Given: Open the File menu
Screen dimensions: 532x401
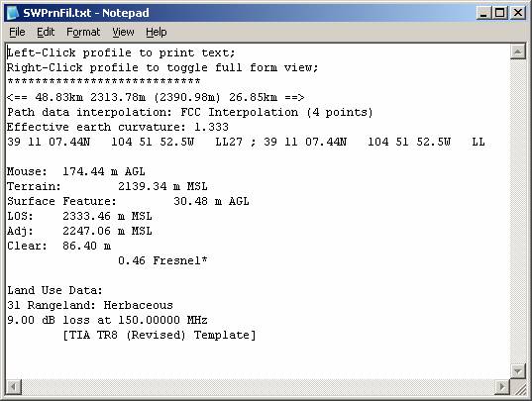Looking at the screenshot, I should (17, 33).
